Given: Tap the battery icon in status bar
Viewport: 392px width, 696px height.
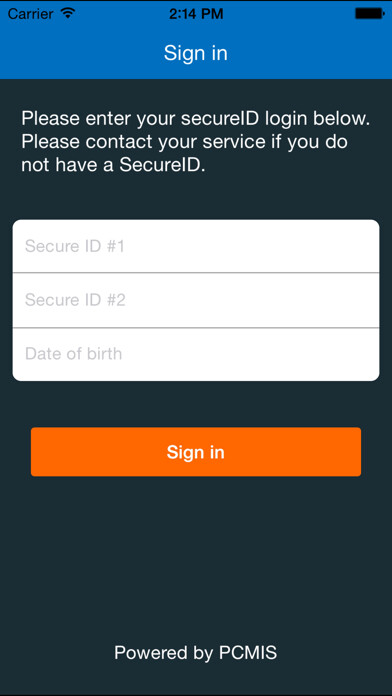Looking at the screenshot, I should 369,14.
